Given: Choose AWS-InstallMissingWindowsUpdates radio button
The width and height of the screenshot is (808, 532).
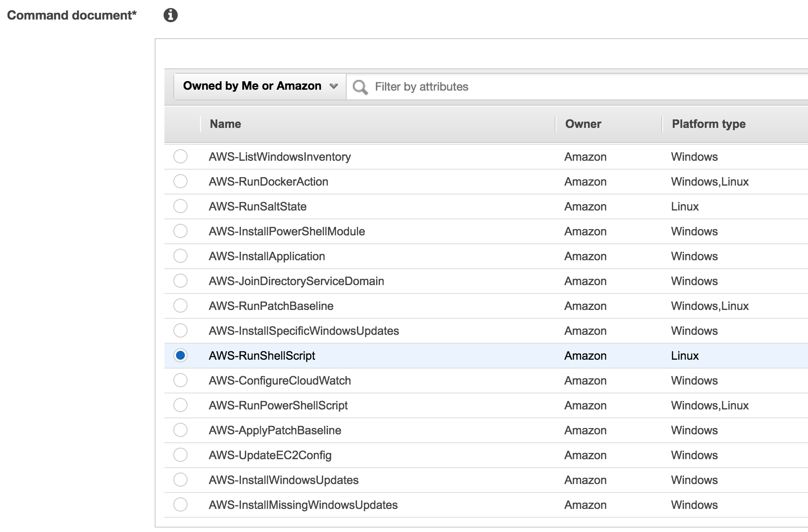Looking at the screenshot, I should (x=180, y=504).
